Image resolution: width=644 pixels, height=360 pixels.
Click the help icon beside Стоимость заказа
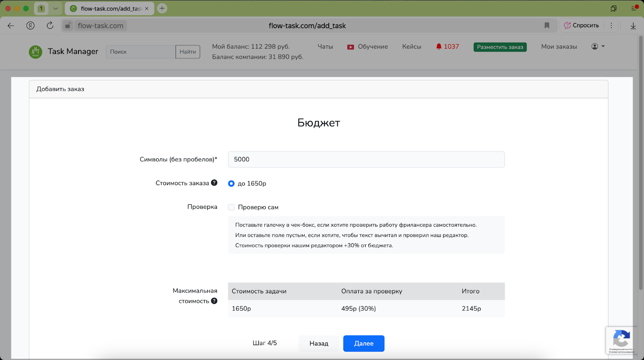coord(214,183)
